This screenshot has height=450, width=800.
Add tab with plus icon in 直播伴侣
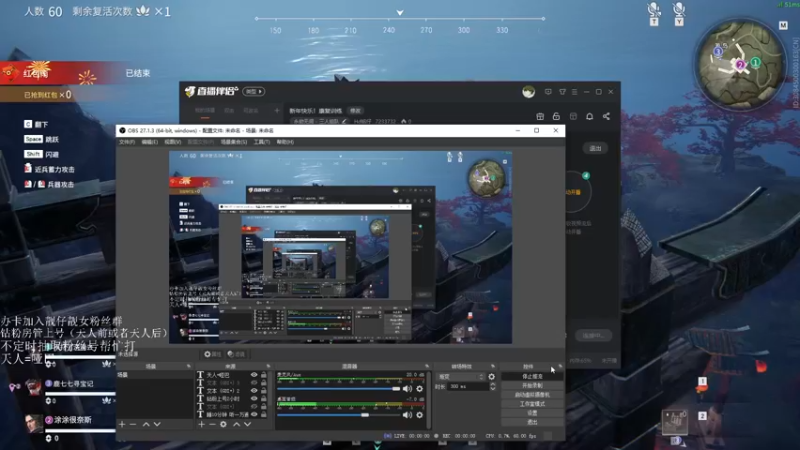pyautogui.click(x=277, y=110)
